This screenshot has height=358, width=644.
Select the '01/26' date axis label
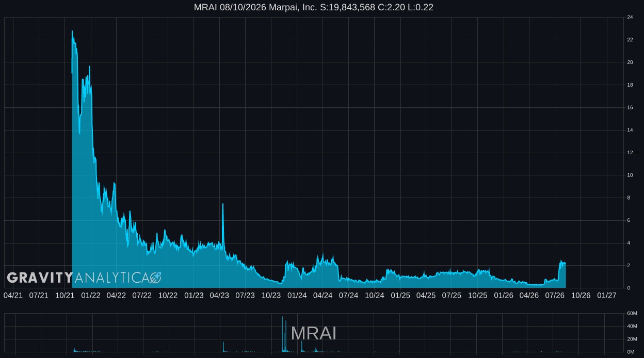tap(503, 295)
